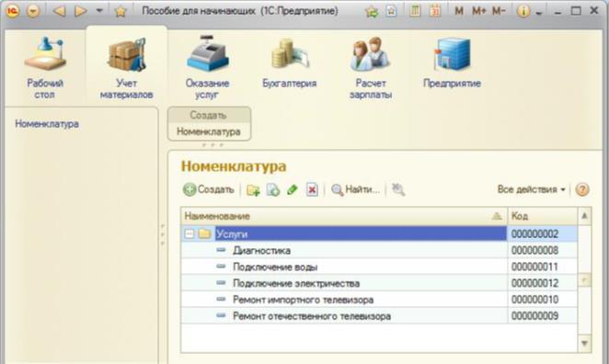Screen dimensions: 609x364
Task: Open the orange help question icon
Action: [581, 189]
